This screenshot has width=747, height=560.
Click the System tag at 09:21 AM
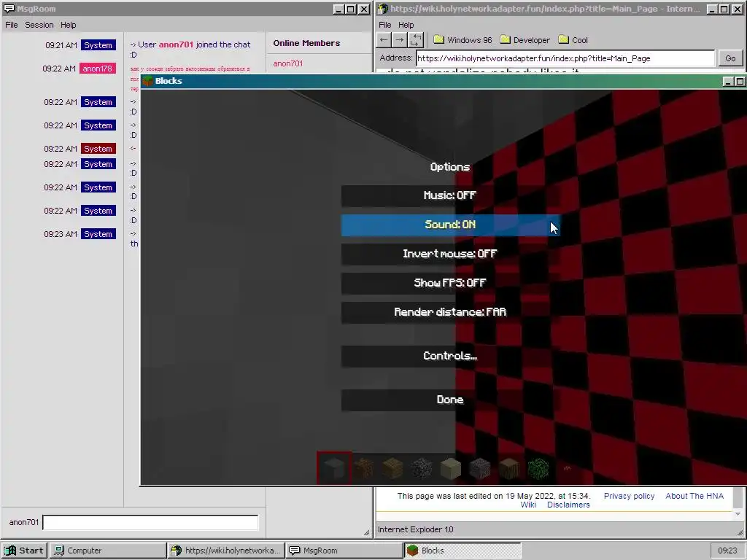[98, 45]
